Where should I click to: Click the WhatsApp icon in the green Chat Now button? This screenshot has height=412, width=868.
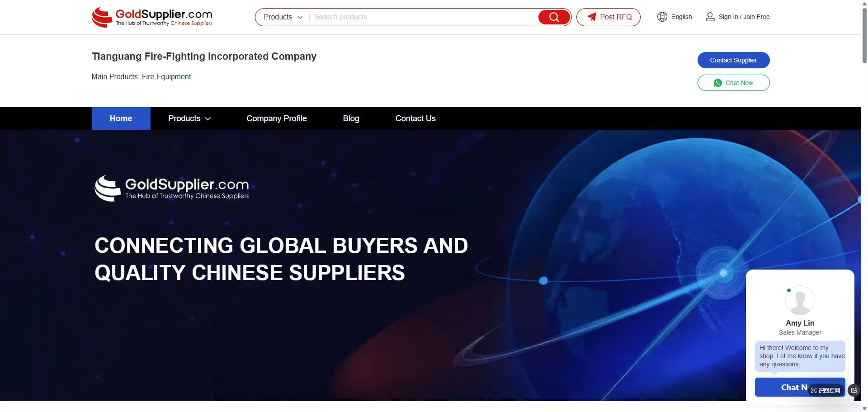[x=717, y=83]
